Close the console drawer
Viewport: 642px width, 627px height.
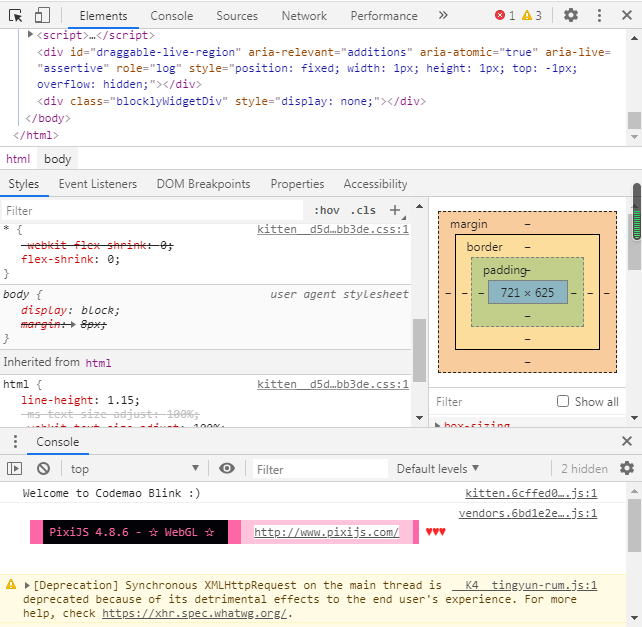(627, 441)
